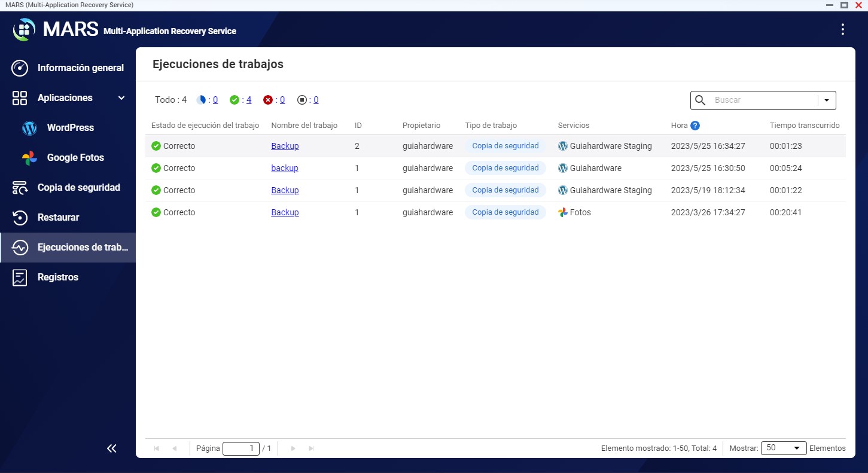This screenshot has width=868, height=473.
Task: Open the three-dot options menu in header
Action: [x=842, y=29]
